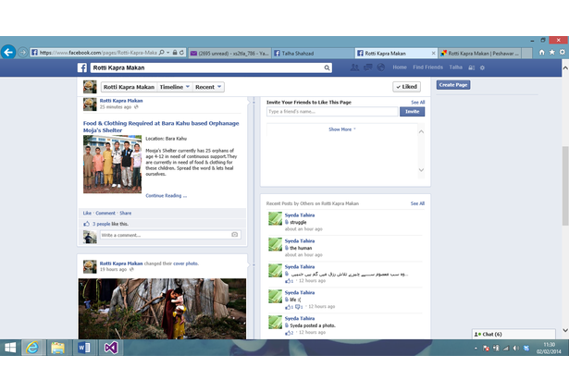Click the Facebook search input field
Viewport: 569px width, 392px height.
tap(207, 67)
